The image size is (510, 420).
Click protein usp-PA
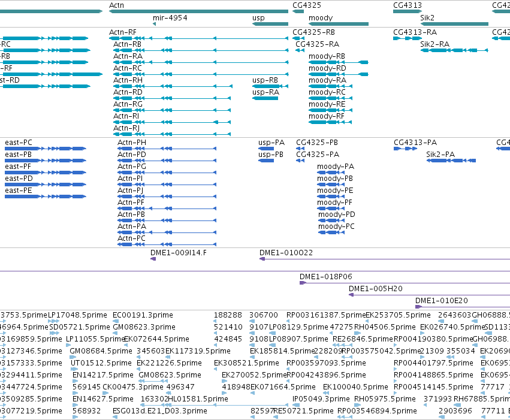[x=271, y=143]
